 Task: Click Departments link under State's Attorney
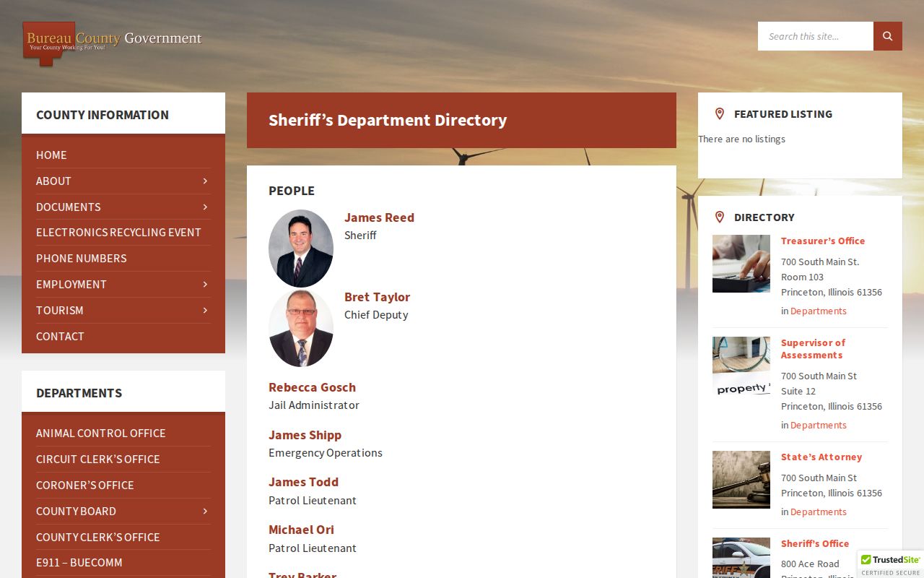pyautogui.click(x=819, y=512)
